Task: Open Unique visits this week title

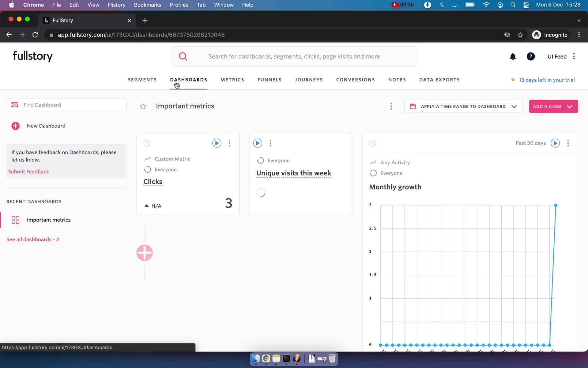Action: pos(294,173)
